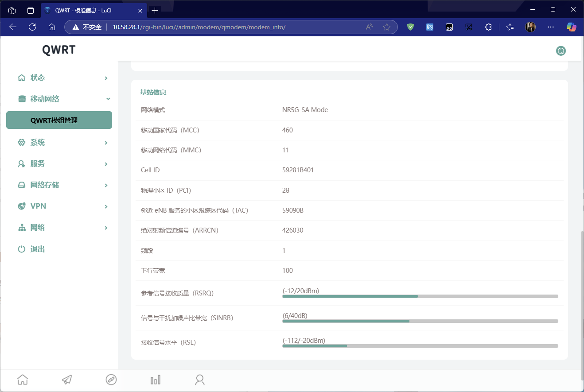Open the browser settings and more menu
The height and width of the screenshot is (392, 584).
point(551,27)
